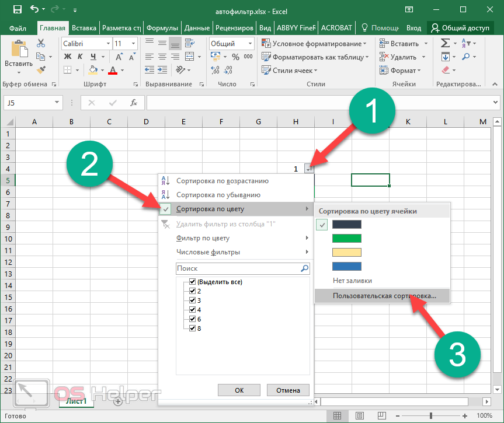
Task: Open the Общий number format dropdown
Action: 252,44
